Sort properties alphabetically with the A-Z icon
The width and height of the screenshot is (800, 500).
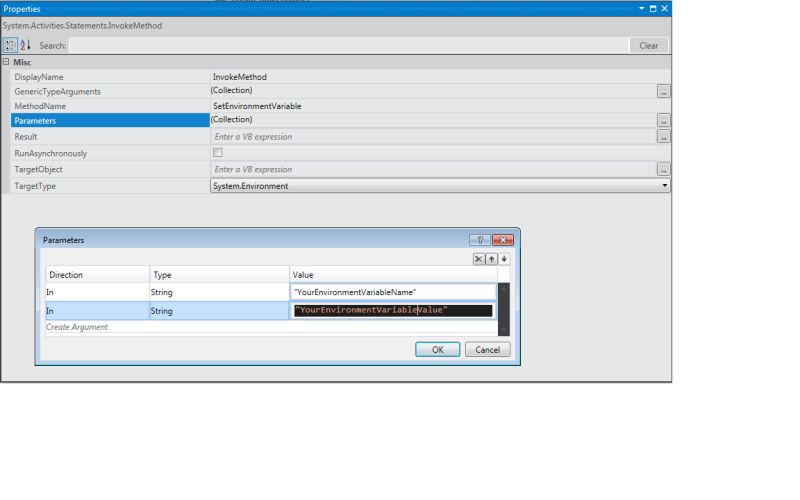pyautogui.click(x=25, y=45)
